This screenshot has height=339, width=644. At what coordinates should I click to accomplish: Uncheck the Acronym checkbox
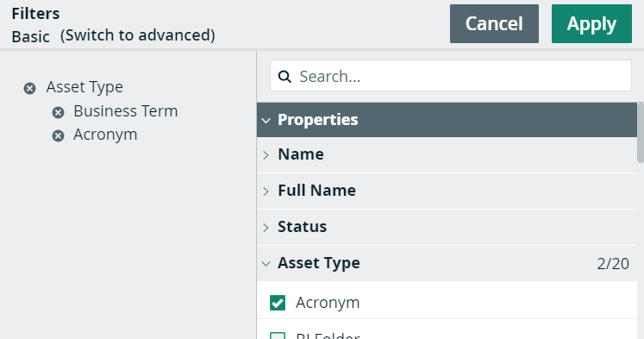[x=278, y=303]
